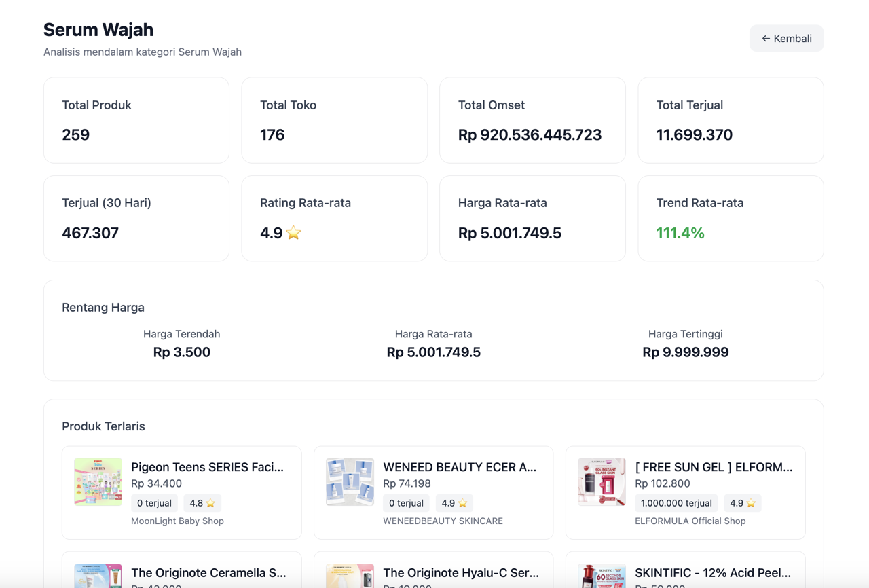Open the FREE SUN GEL ELFORMULA title
This screenshot has height=588, width=869.
tap(714, 467)
